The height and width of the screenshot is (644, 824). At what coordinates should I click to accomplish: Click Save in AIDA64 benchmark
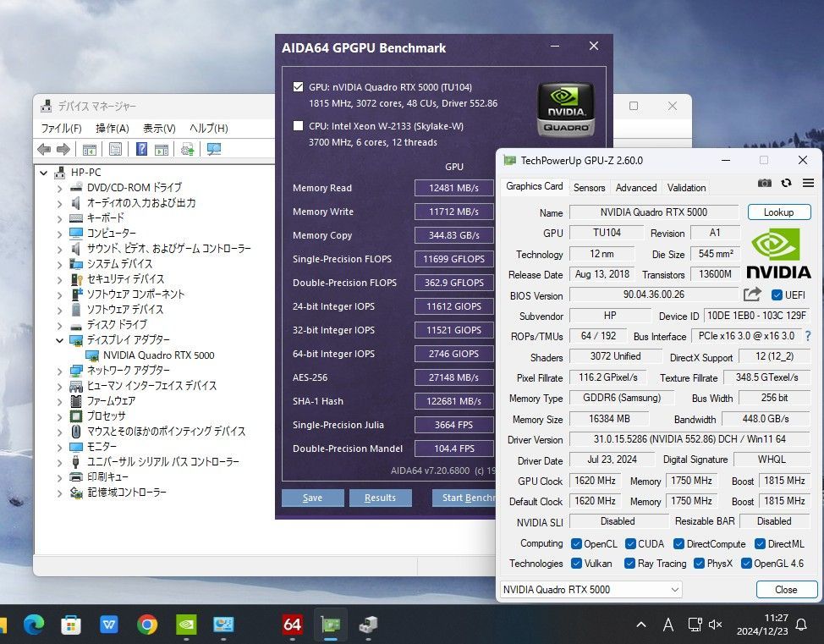pos(313,498)
